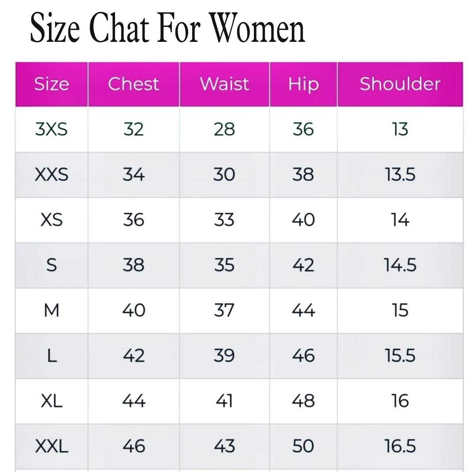Select the XXL size row label
Image resolution: width=476 pixels, height=472 pixels.
(x=52, y=446)
